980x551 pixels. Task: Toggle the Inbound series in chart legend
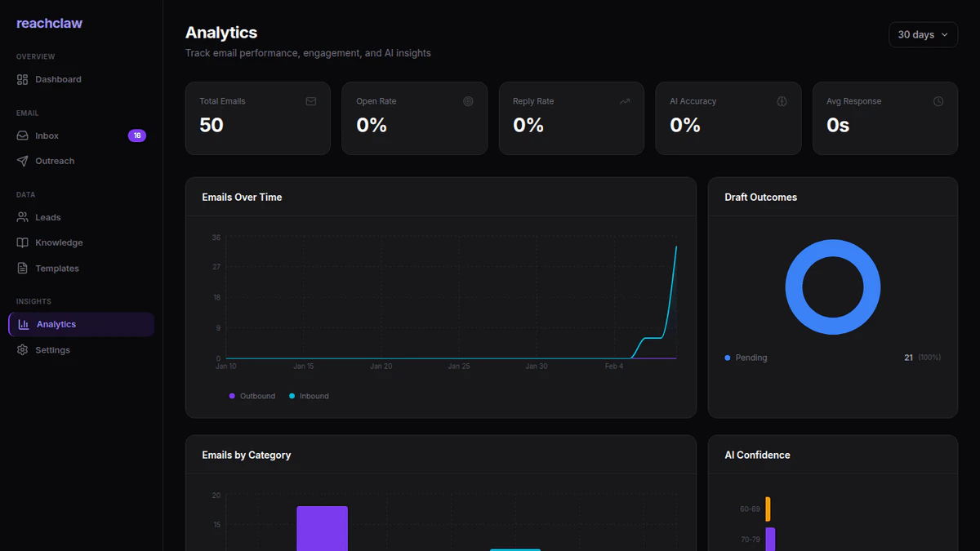pos(308,396)
